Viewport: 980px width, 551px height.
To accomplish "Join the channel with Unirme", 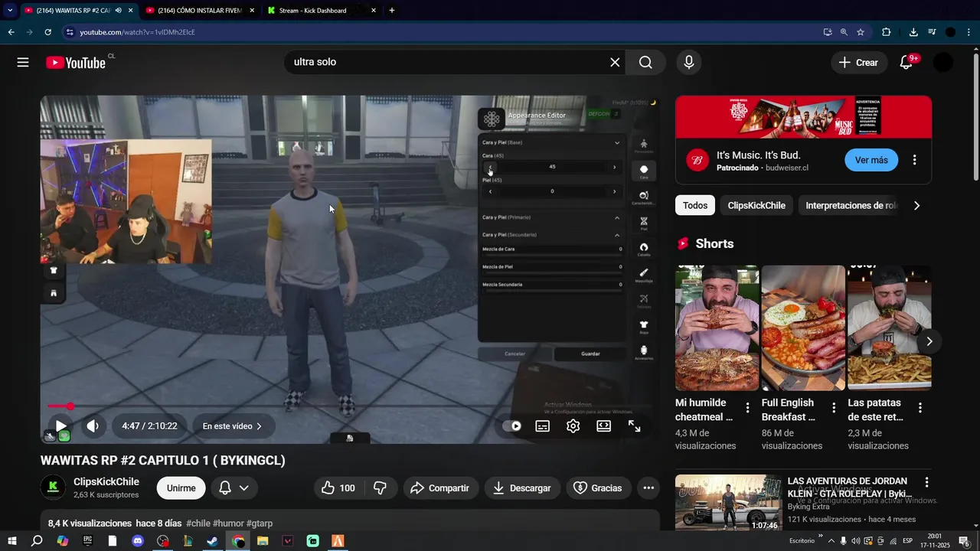I will 181,488.
